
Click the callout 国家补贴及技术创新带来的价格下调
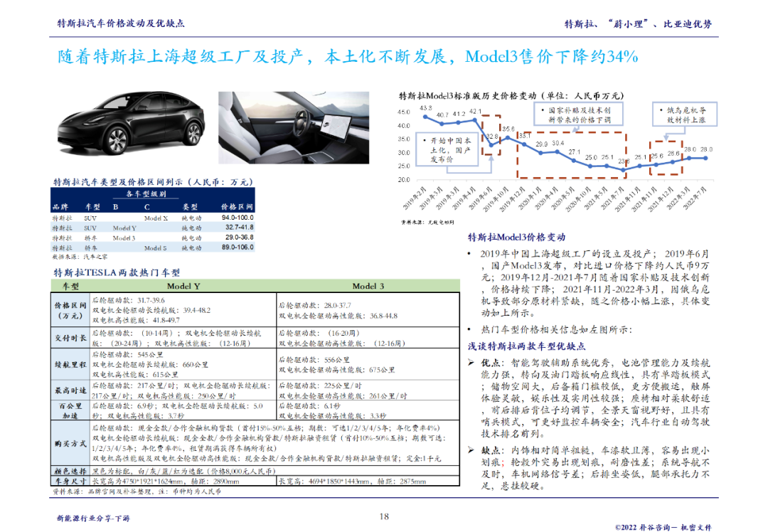click(x=578, y=115)
